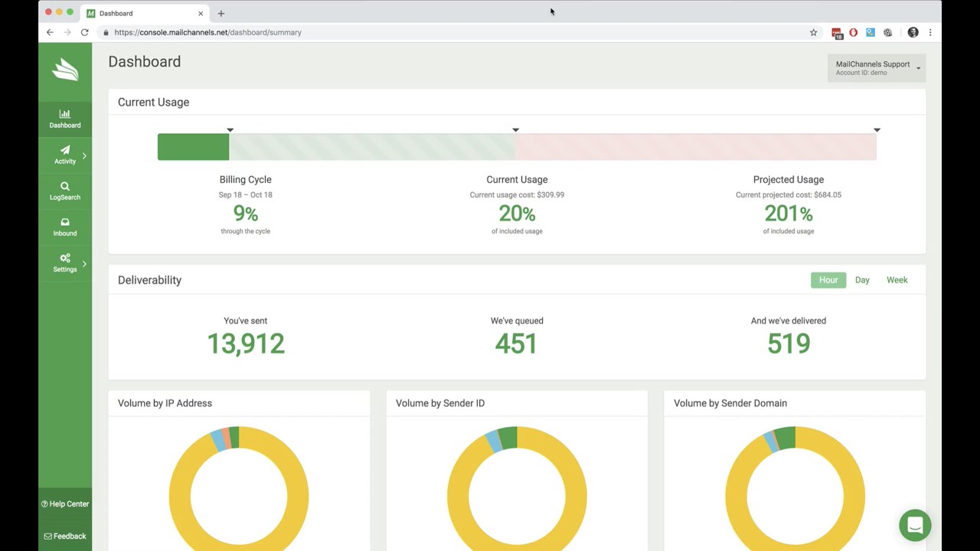The image size is (980, 551).
Task: Open the Help Center link
Action: pos(65,504)
